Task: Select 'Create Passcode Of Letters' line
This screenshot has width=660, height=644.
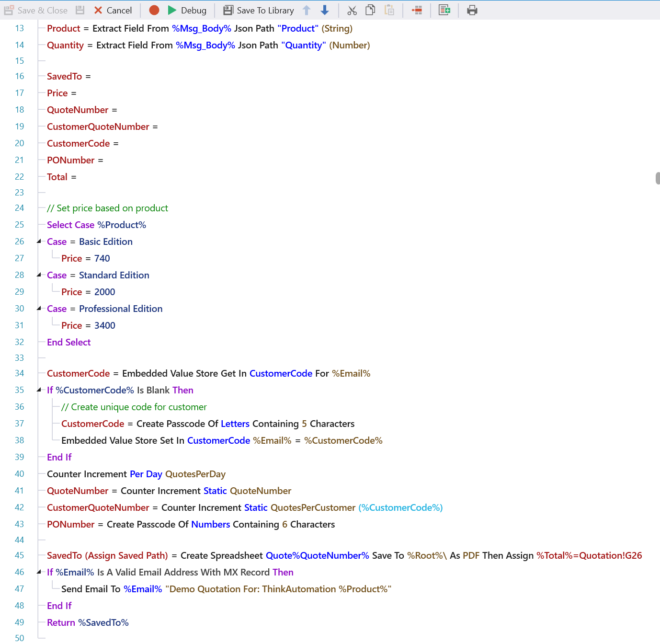Action: (x=208, y=424)
